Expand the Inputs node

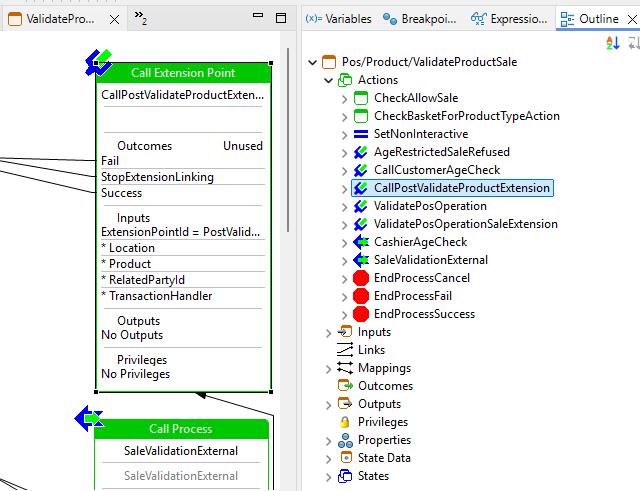click(x=329, y=333)
